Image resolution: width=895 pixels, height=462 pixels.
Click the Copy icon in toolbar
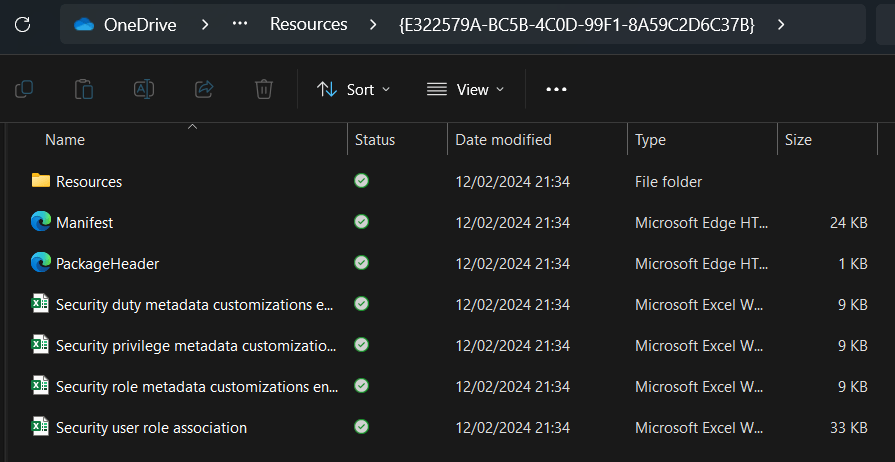24,89
